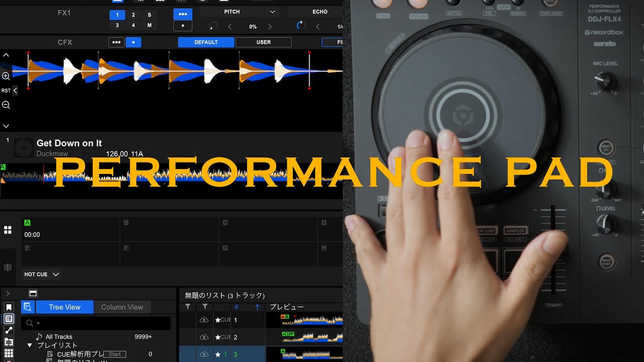Image resolution: width=644 pixels, height=362 pixels.
Task: Trigger hot cue pad A at 00:00
Action: (70, 229)
